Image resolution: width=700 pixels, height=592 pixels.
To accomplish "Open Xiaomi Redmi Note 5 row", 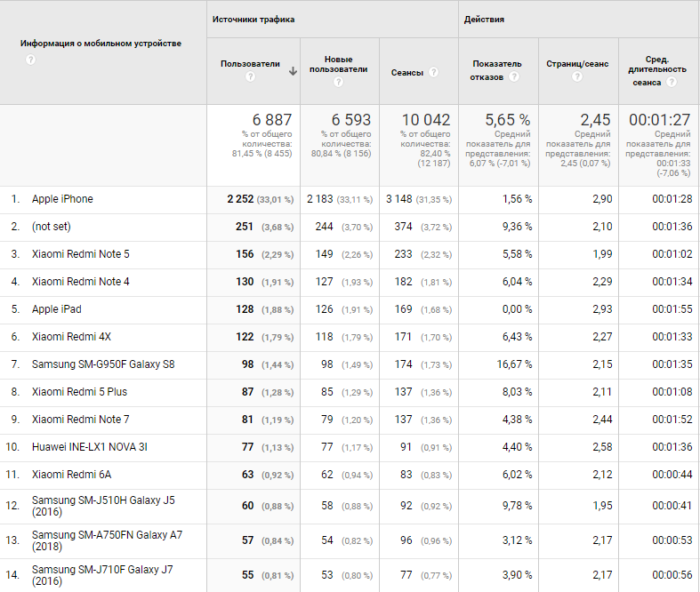I will [x=80, y=254].
